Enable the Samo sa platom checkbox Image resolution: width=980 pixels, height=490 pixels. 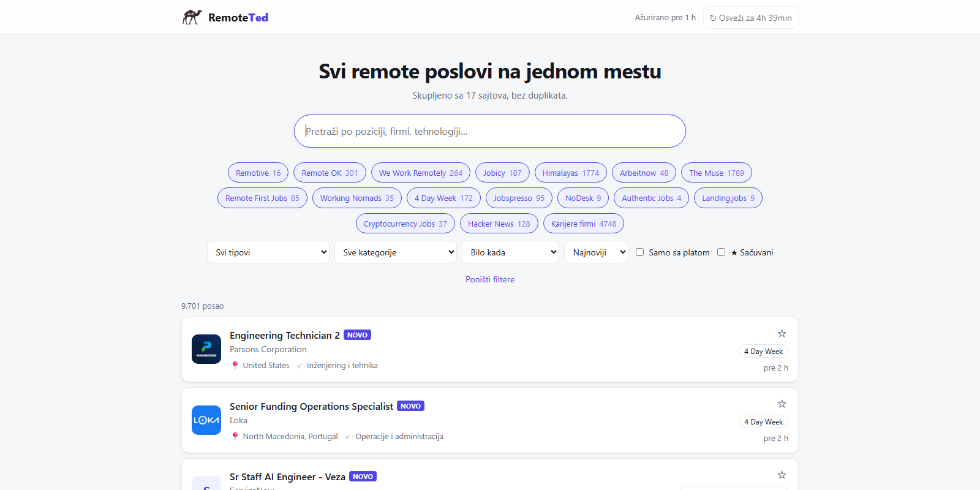(639, 252)
